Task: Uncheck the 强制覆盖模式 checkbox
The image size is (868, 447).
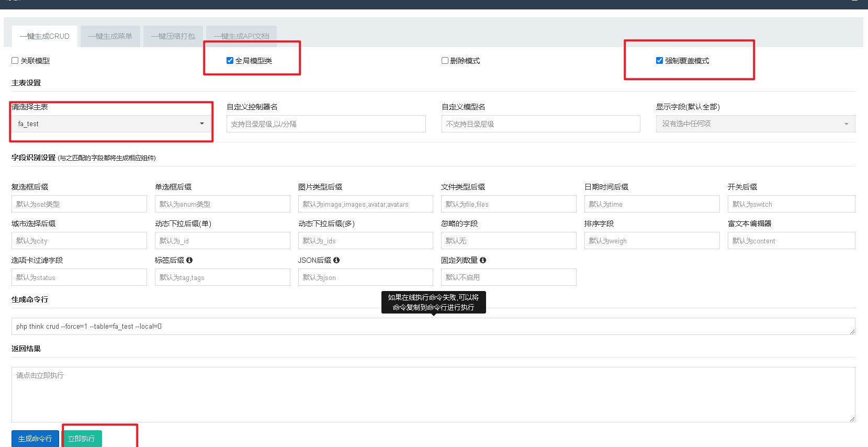Action: (659, 61)
